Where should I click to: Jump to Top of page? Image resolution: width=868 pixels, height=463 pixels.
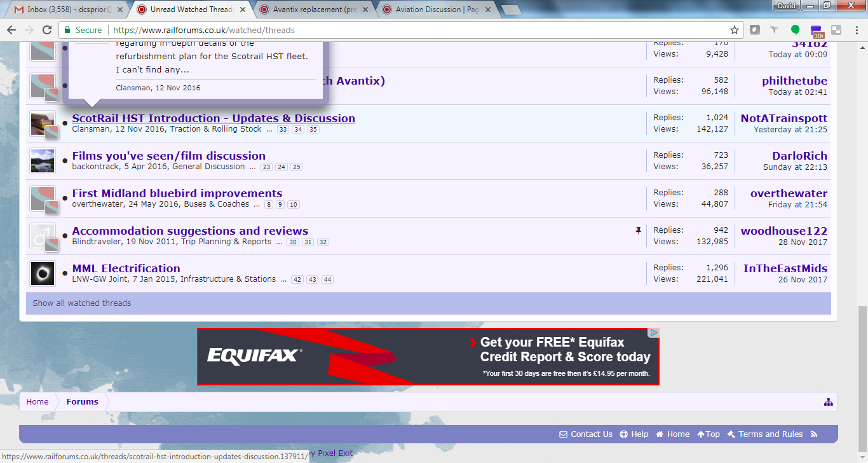point(709,434)
